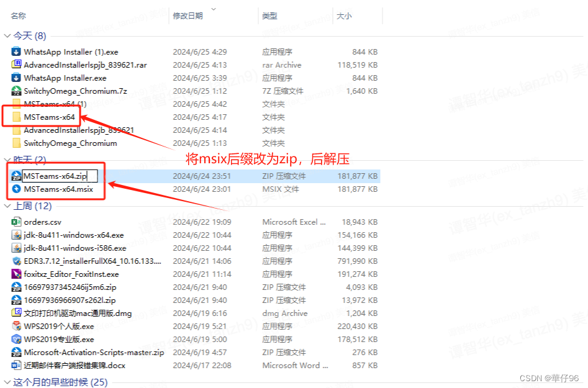Select the file name jdk-8u411-windows-i586.exe

(x=75, y=248)
